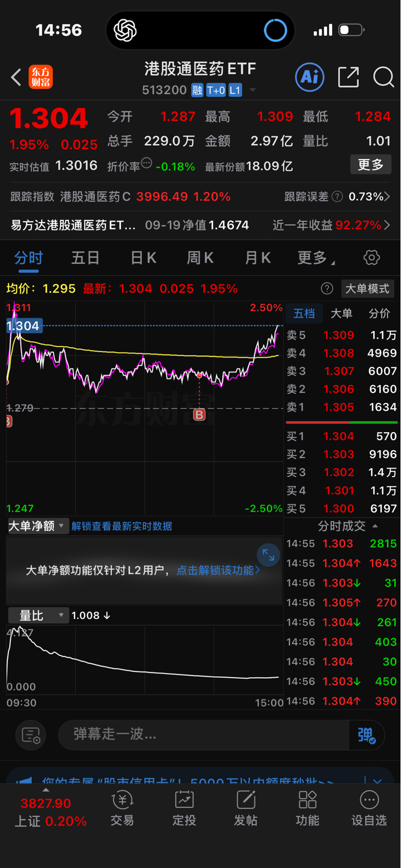This screenshot has width=401, height=868.
Task: Tap 实时估值 1.3016 value
Action: click(x=76, y=166)
